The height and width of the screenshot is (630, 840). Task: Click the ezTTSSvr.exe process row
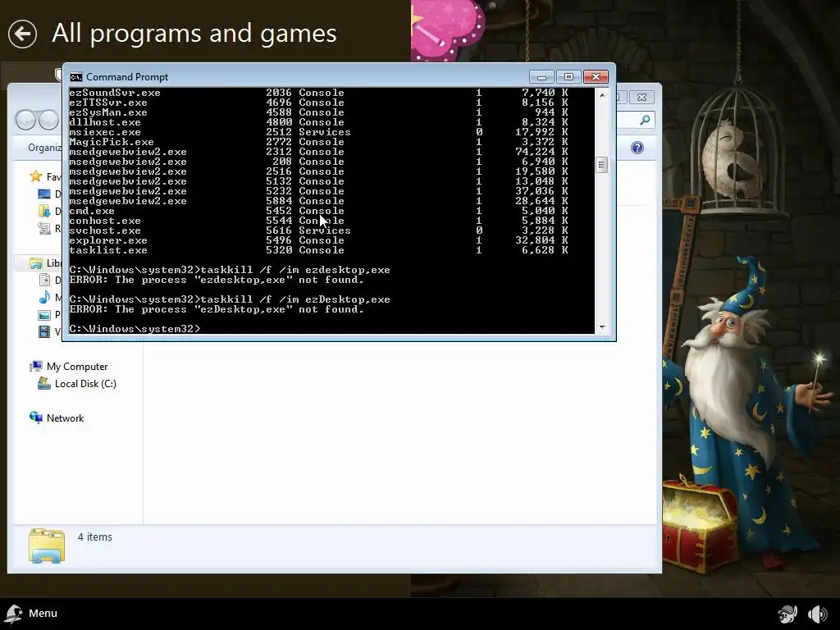[x=318, y=103]
